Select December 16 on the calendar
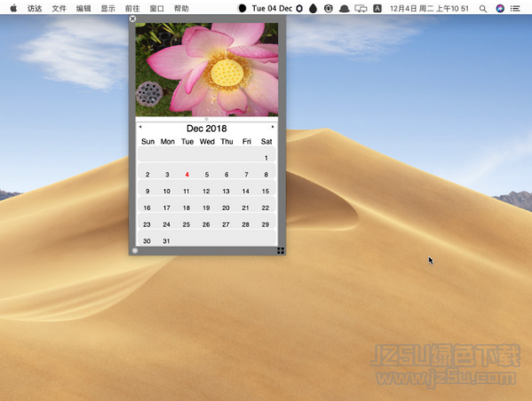The height and width of the screenshot is (401, 532). pyautogui.click(x=147, y=208)
